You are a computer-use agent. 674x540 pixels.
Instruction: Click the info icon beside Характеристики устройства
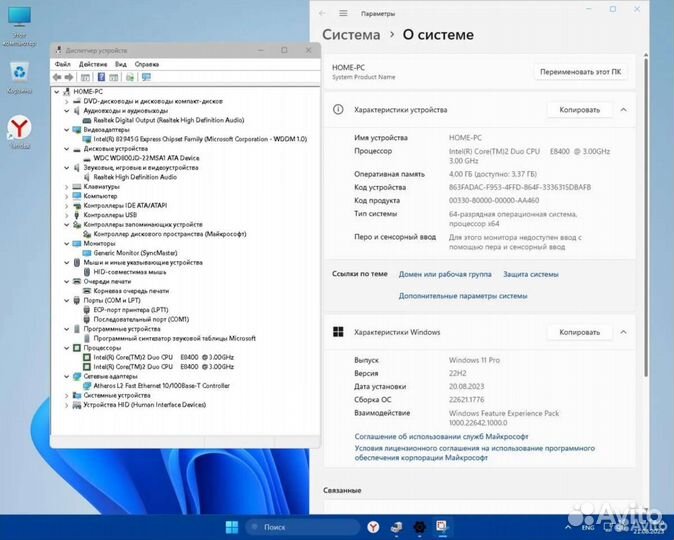pyautogui.click(x=338, y=110)
